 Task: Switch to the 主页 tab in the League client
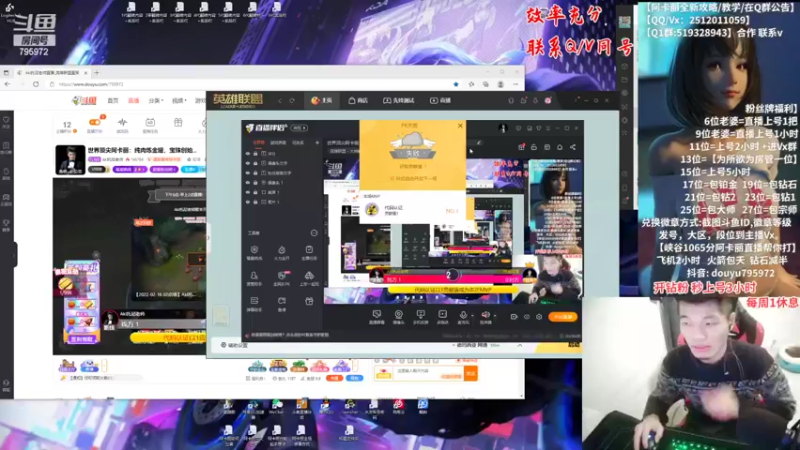tap(321, 101)
